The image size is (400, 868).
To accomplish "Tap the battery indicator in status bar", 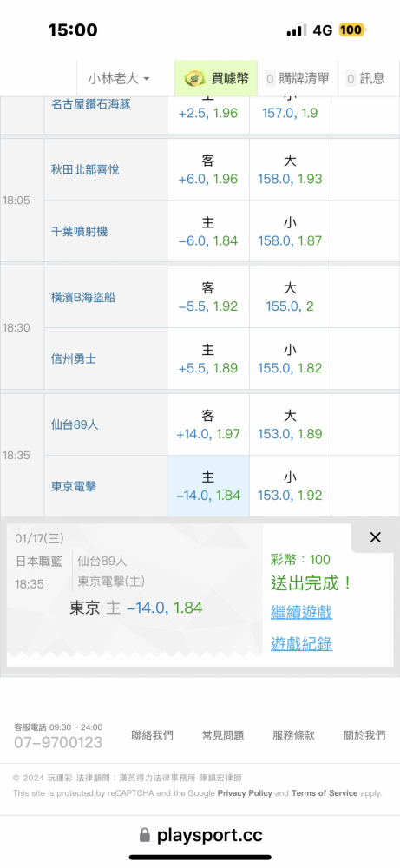I will pos(352,30).
